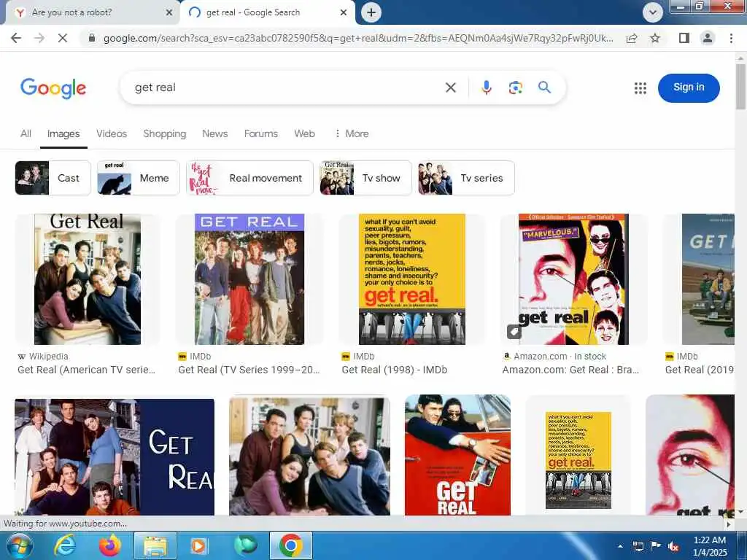Open the yellow 'get real.' 1998 poster

[412, 279]
